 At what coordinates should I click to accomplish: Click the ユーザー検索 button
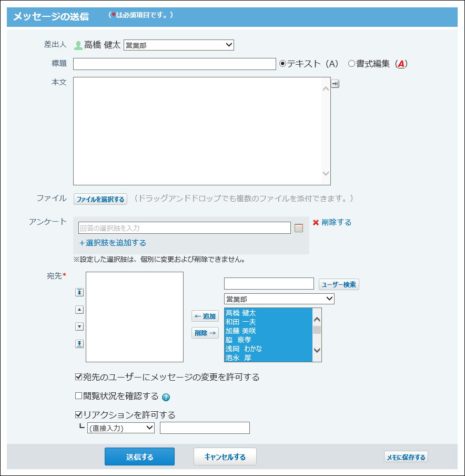tap(339, 284)
